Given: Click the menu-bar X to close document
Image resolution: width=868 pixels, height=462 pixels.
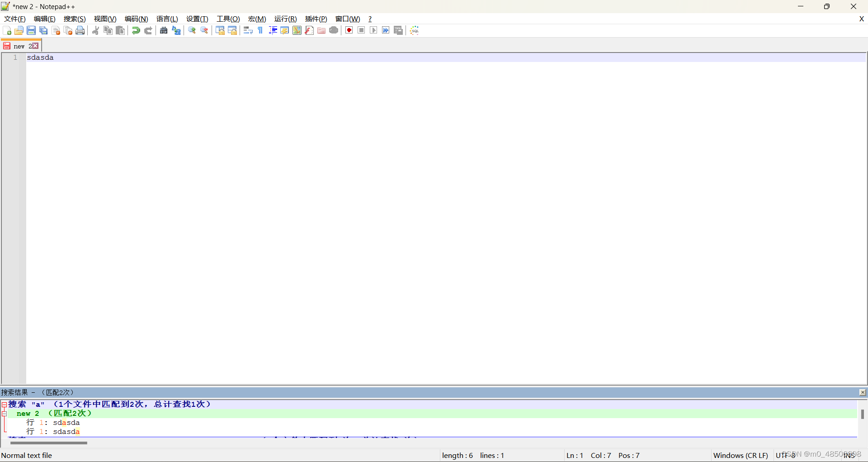Looking at the screenshot, I should point(862,19).
